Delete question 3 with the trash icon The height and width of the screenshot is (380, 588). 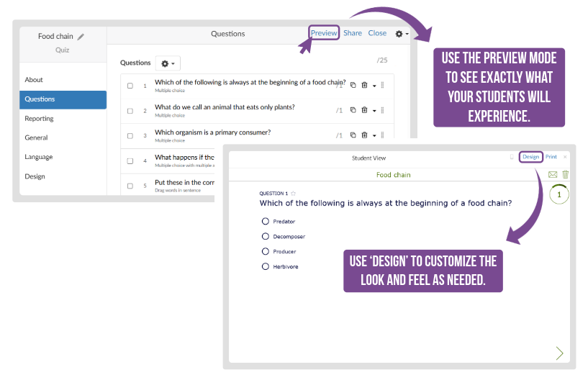(x=364, y=135)
